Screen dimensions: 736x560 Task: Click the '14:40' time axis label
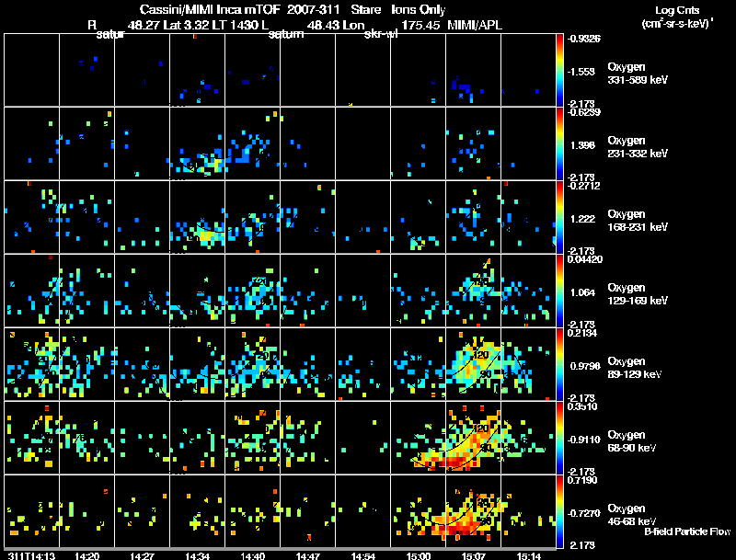252,556
